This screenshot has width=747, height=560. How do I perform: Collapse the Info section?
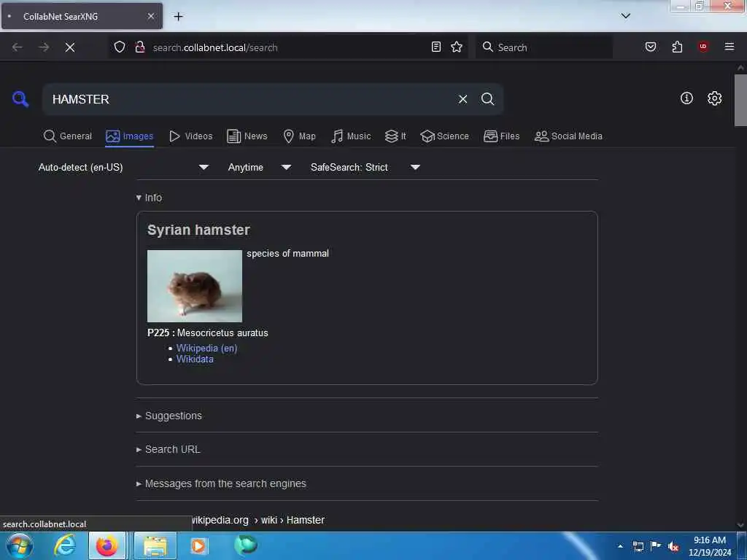[x=149, y=198]
